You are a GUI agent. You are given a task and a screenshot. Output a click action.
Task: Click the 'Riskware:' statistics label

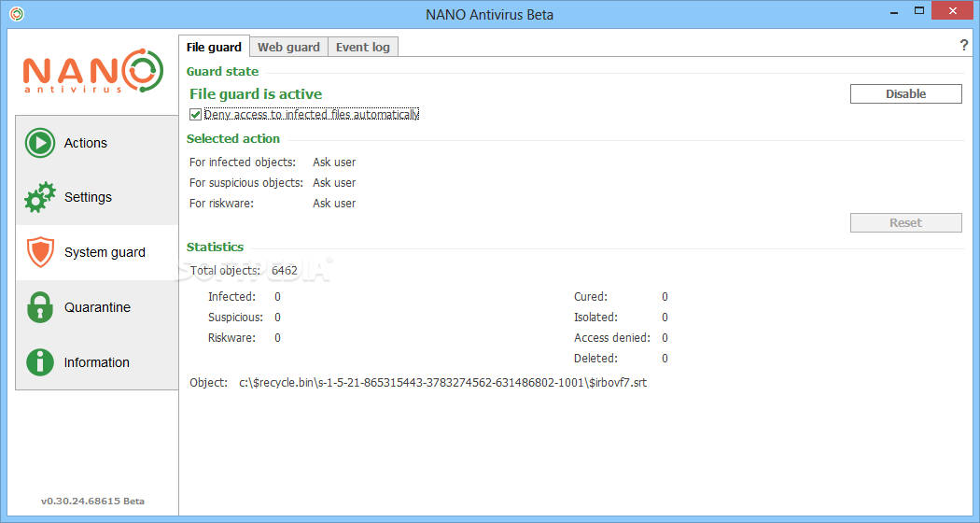click(x=231, y=338)
